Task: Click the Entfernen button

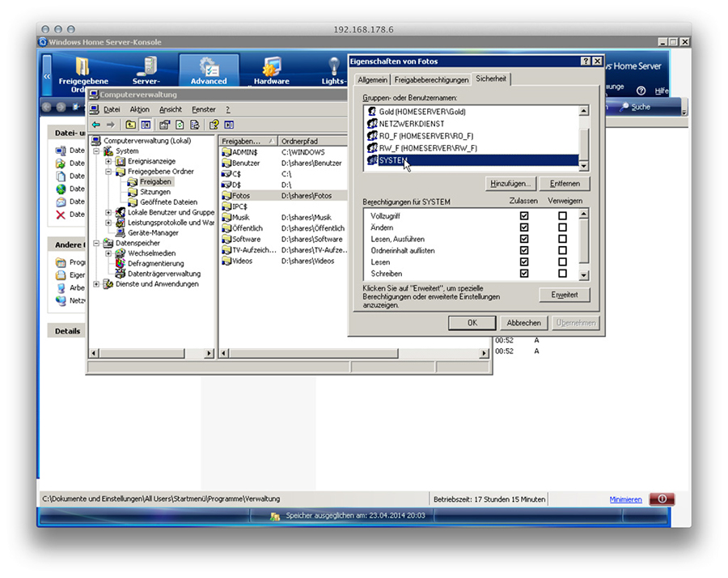Action: 565,184
